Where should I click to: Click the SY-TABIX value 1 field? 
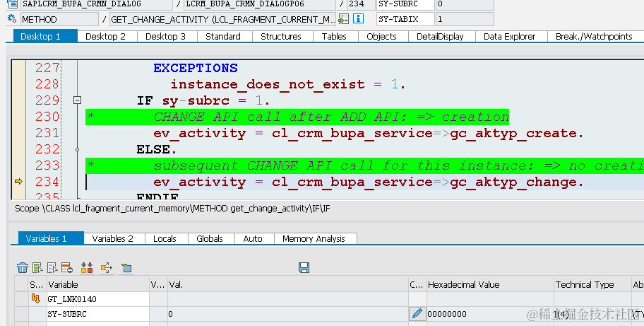465,19
